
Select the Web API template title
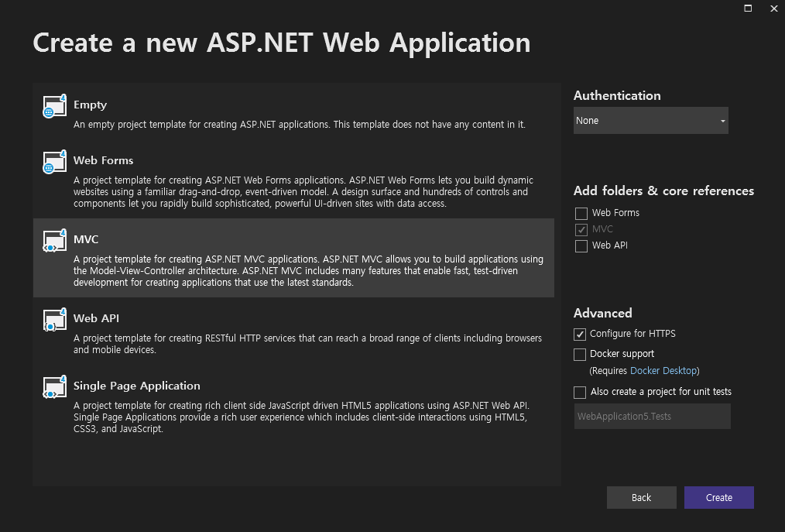(96, 318)
